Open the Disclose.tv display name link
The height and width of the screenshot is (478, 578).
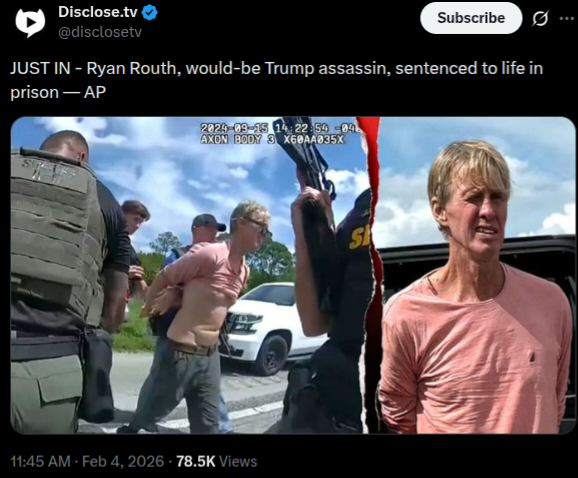coord(98,12)
